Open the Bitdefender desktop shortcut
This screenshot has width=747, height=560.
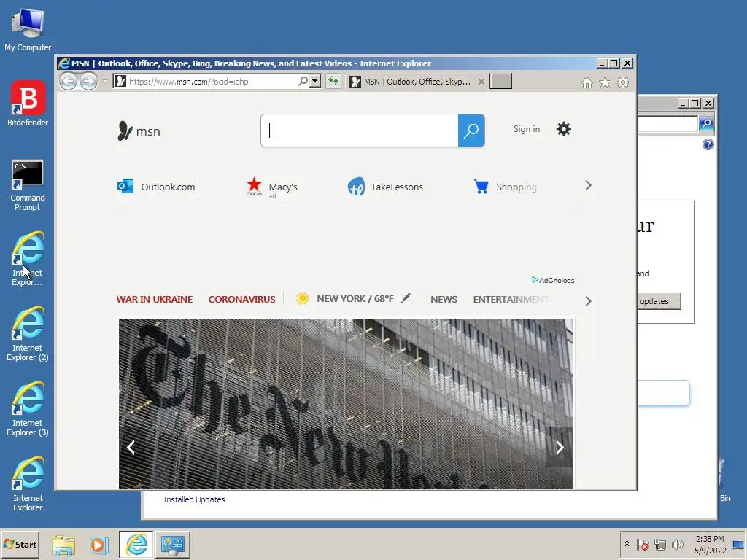[28, 104]
